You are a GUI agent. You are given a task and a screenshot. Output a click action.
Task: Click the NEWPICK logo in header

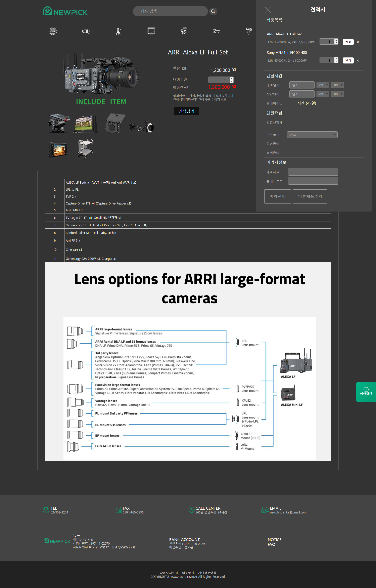click(x=65, y=11)
